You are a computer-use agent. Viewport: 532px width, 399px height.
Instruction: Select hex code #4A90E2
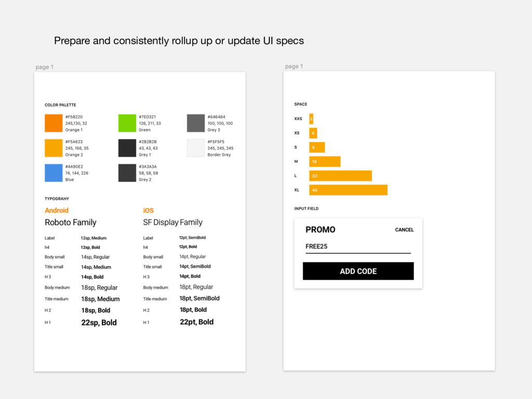click(74, 167)
